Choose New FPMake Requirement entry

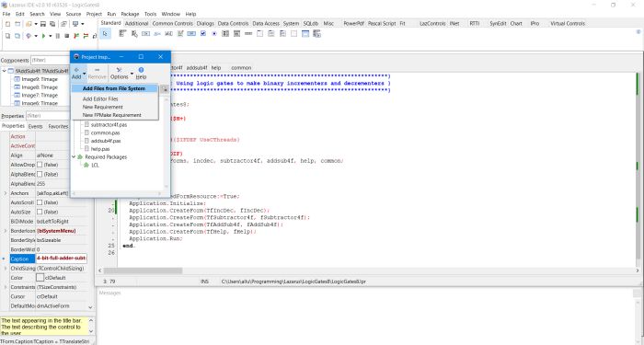click(x=111, y=115)
